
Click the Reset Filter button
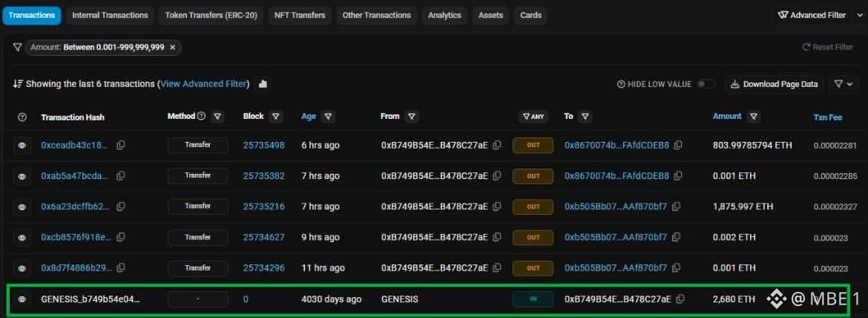pos(828,47)
